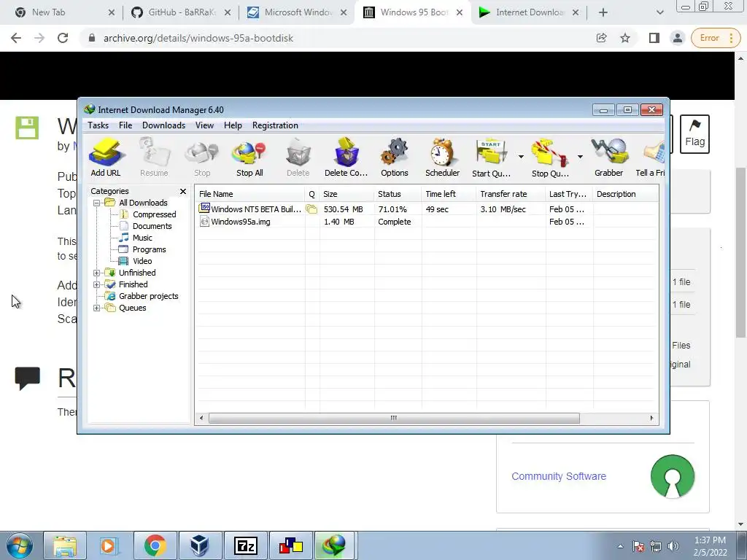Expand the Queues category
747x560 pixels.
(x=97, y=308)
